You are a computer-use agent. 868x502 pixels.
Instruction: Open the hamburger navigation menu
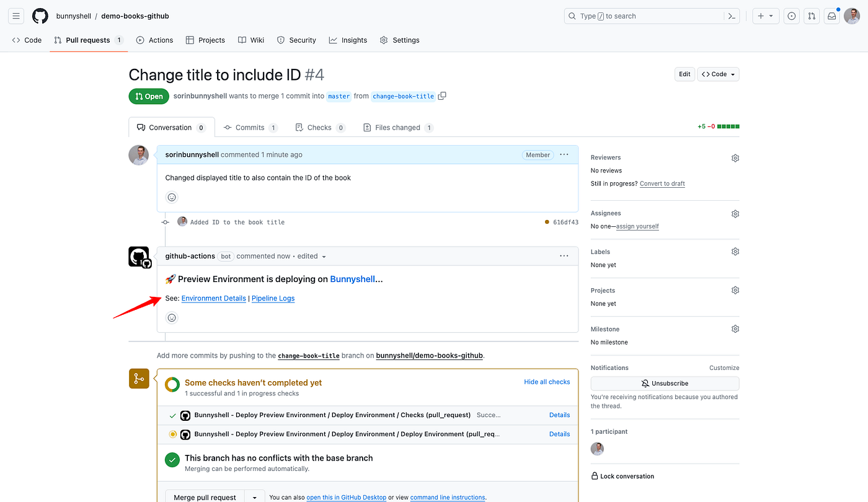coord(17,16)
